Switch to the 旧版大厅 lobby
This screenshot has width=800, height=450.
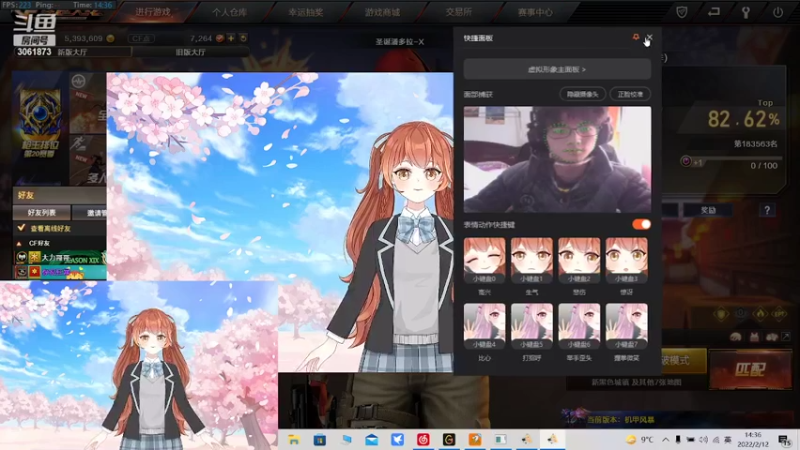click(x=190, y=52)
